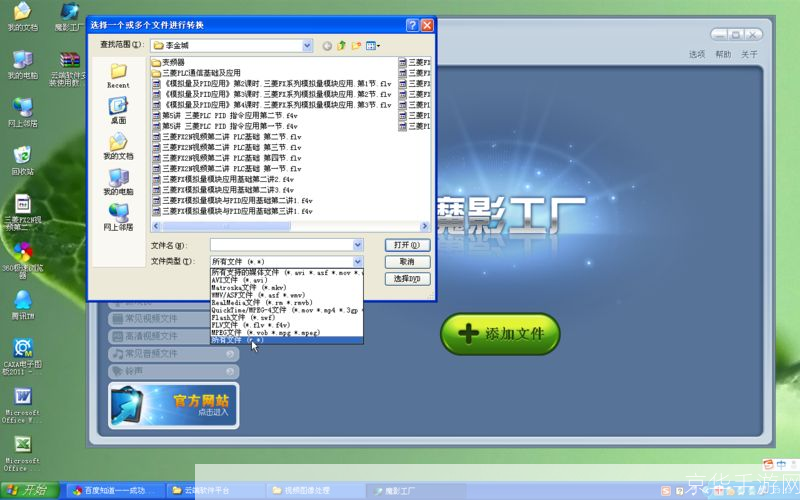Switch to 视频图像处理 taskbar window
This screenshot has width=800, height=500.
(315, 491)
